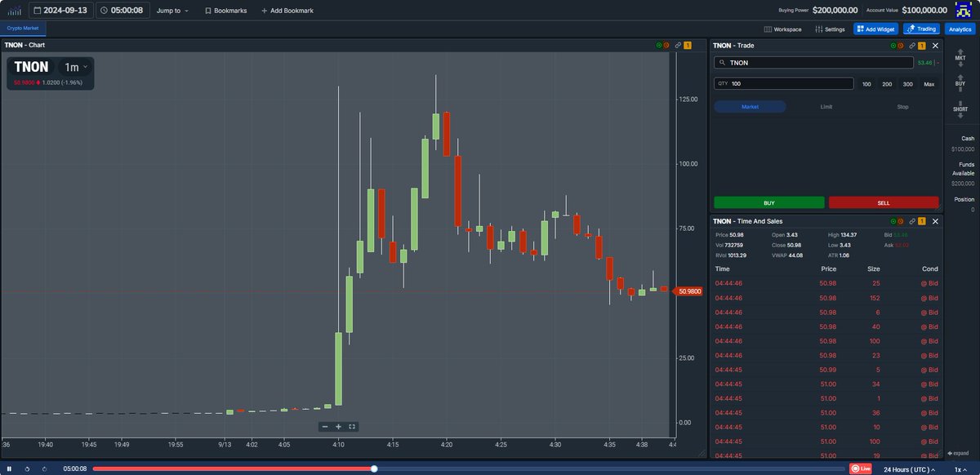
Task: Open the pixel avatar profile icon
Action: 964,10
